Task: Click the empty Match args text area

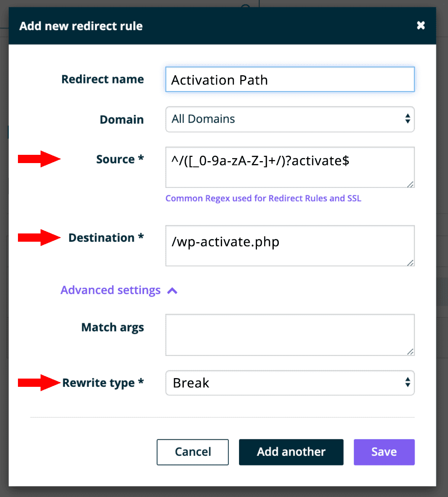Action: point(289,334)
